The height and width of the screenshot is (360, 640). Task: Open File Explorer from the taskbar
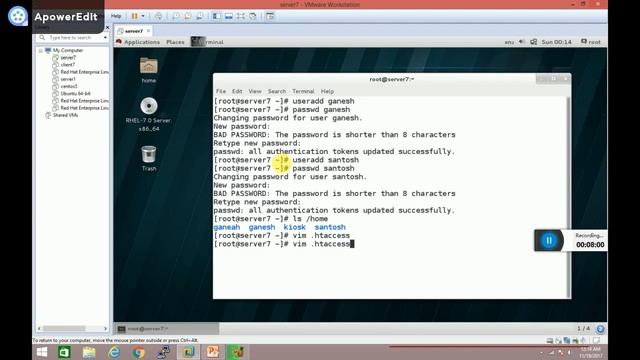tap(89, 352)
